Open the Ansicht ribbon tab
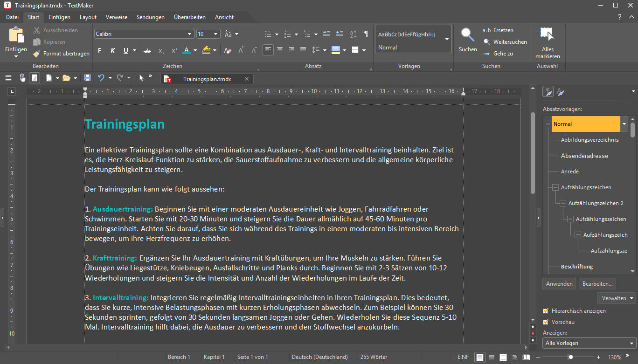This screenshot has width=638, height=364. 224,17
